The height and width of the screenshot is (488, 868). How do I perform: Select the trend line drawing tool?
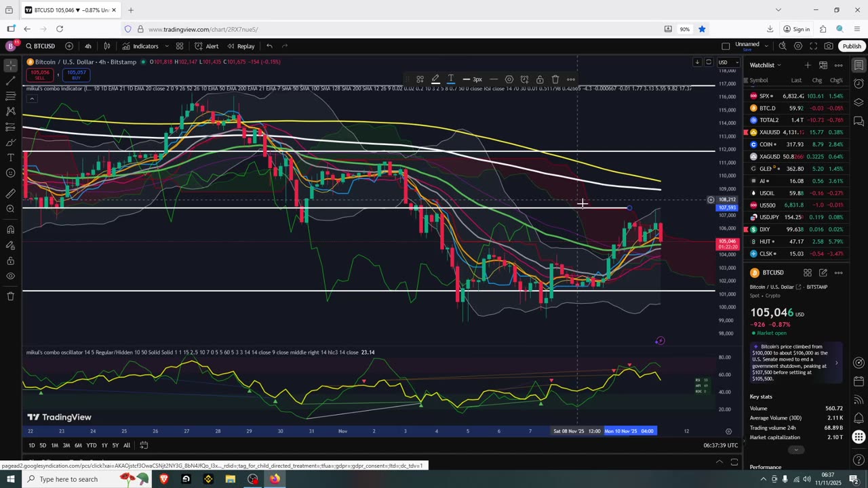click(10, 81)
